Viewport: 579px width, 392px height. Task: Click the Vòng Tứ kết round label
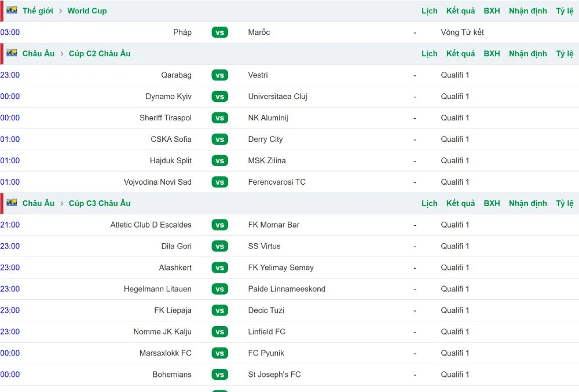click(462, 32)
